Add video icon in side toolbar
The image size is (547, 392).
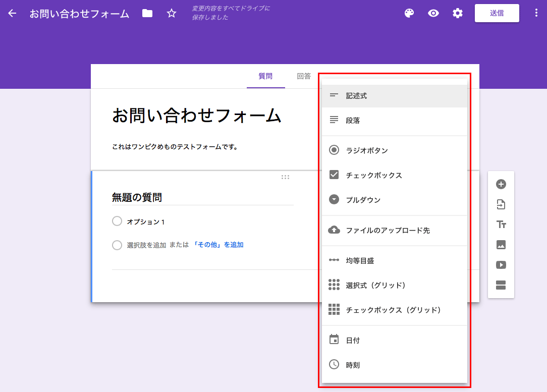501,265
